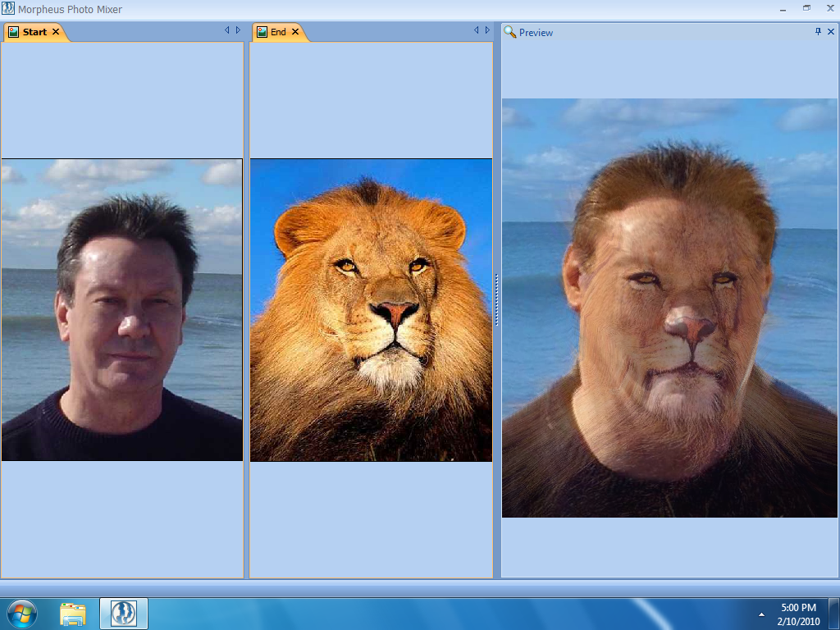The height and width of the screenshot is (630, 840).
Task: Close the Morpheus Photo Mixer window
Action: 830,8
